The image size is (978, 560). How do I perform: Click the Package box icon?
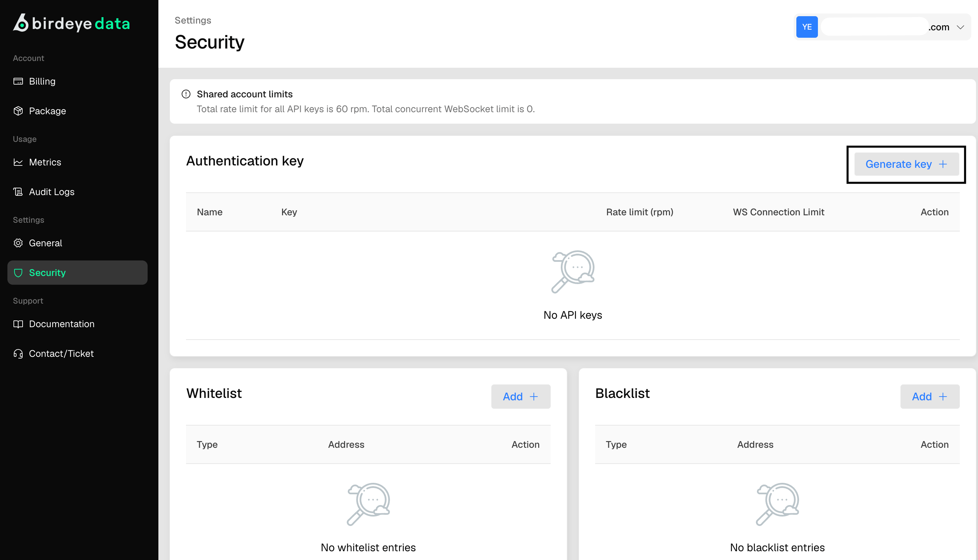(x=18, y=111)
